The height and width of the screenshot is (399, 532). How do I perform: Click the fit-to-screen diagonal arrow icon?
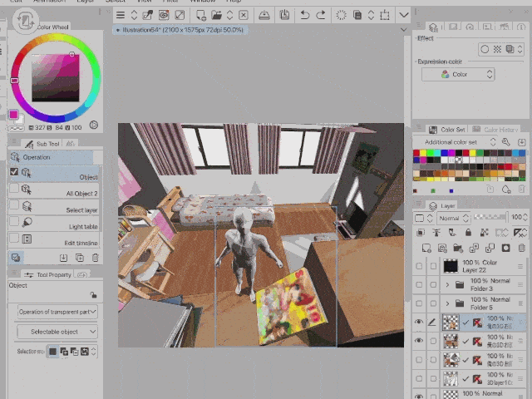pyautogui.click(x=180, y=15)
